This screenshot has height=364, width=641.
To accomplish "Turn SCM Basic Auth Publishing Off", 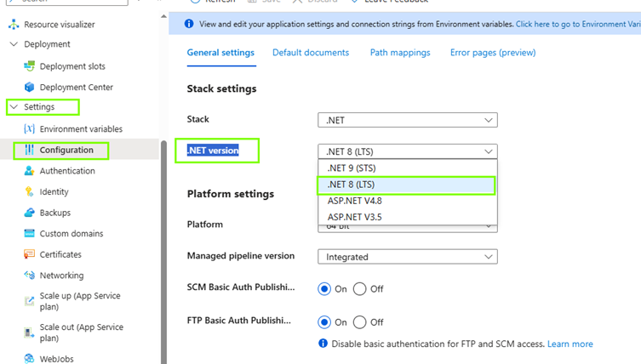I will pos(360,289).
